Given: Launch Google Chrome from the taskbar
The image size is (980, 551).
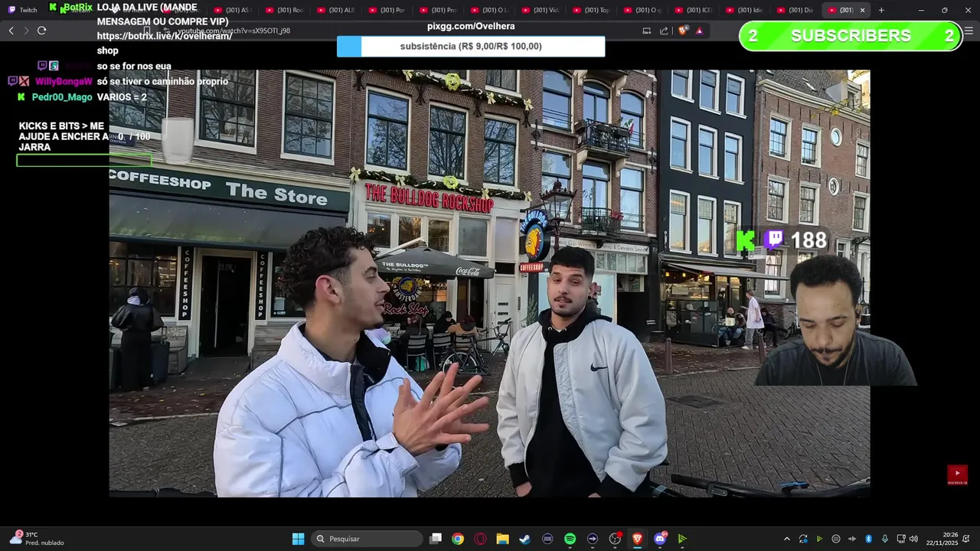Looking at the screenshot, I should point(458,539).
